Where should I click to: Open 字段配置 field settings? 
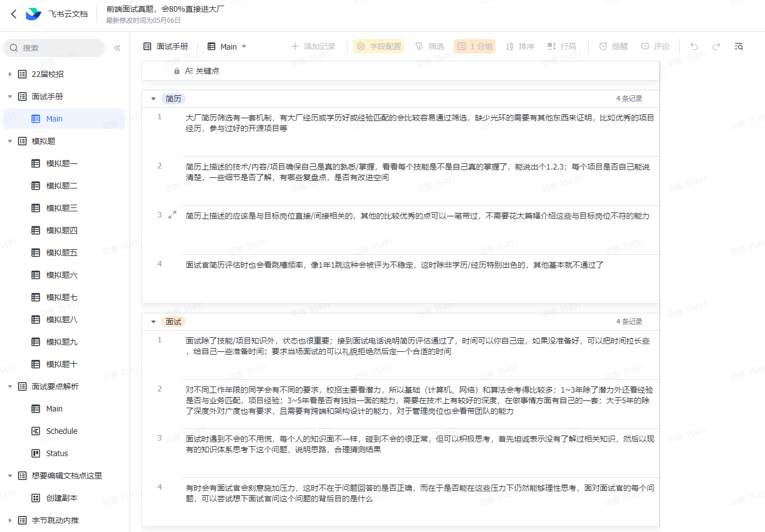(379, 46)
